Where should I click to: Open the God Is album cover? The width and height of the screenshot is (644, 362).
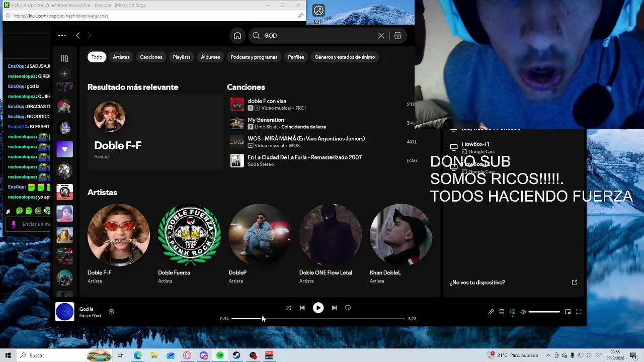pos(64,312)
